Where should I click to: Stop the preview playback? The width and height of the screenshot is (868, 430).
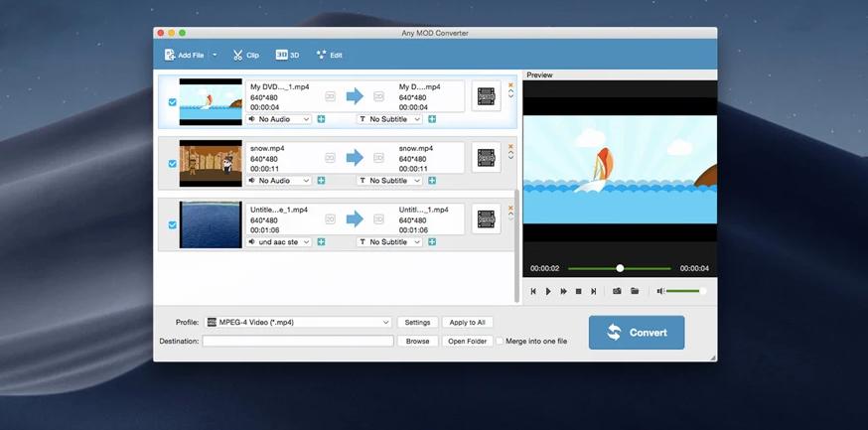578,291
